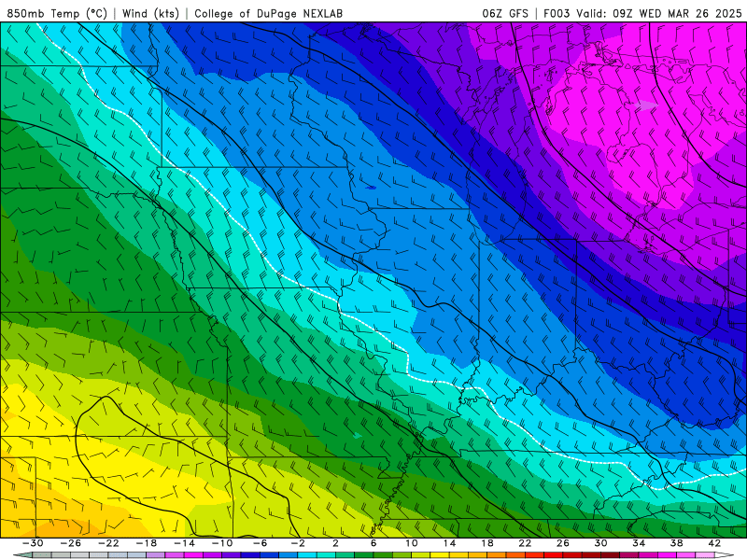Click the "F003" forecast hour text
This screenshot has width=747, height=560.
tap(557, 13)
